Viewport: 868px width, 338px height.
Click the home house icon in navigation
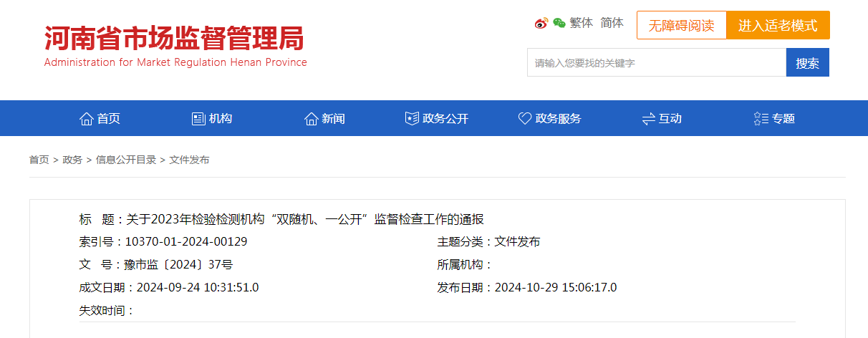click(x=87, y=119)
